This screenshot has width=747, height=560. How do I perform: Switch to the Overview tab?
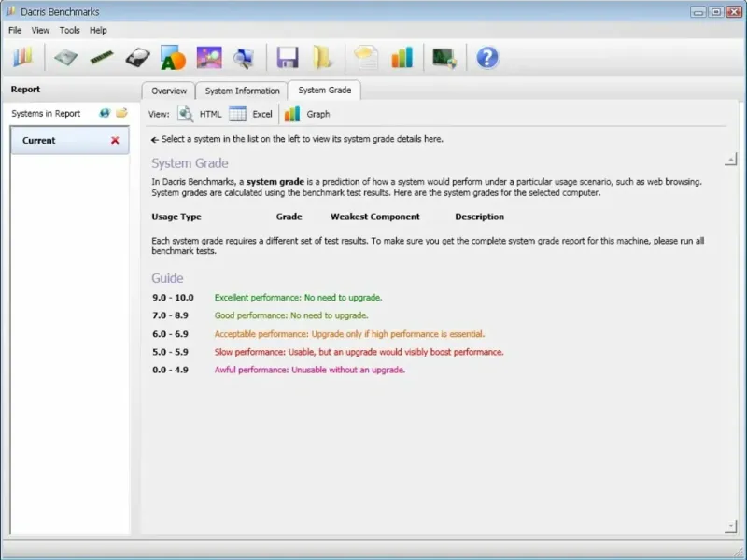coord(169,91)
